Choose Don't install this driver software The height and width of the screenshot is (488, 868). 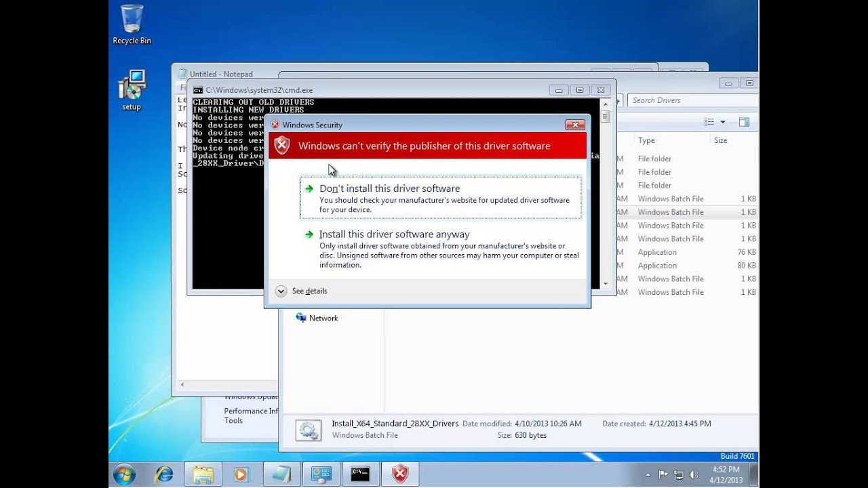click(441, 198)
